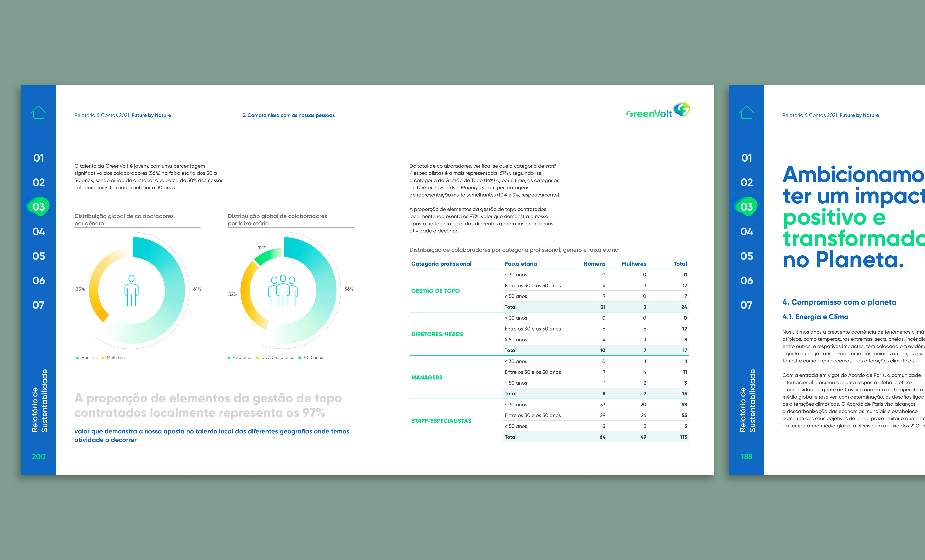Image resolution: width=925 pixels, height=560 pixels.
Task: Click the single person icon in gender chart
Action: click(x=131, y=290)
